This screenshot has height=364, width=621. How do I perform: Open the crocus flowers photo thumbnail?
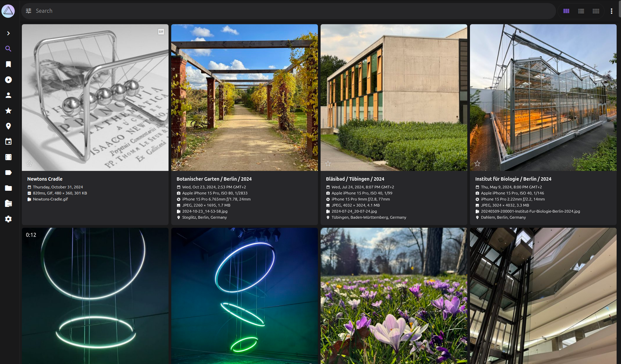(x=394, y=296)
